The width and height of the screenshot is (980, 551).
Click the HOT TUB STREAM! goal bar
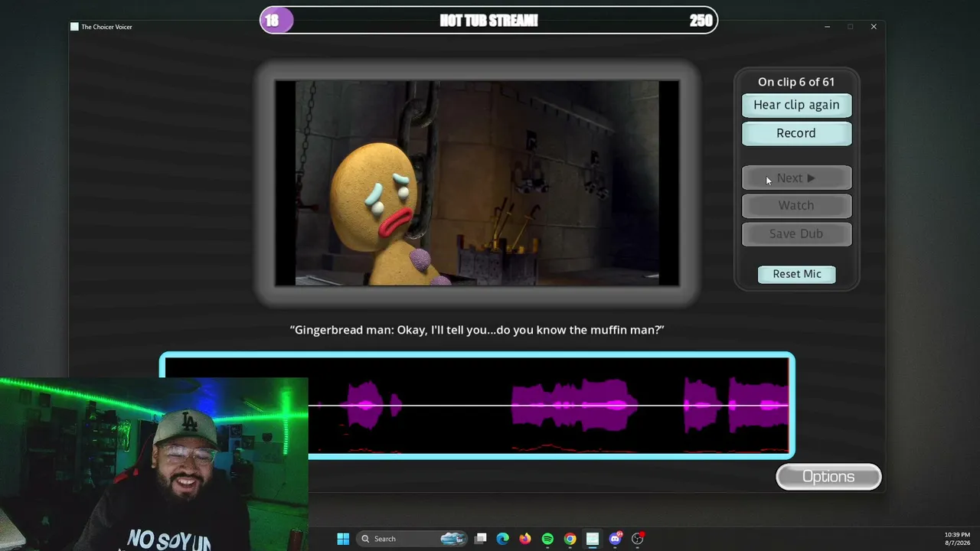[488, 21]
